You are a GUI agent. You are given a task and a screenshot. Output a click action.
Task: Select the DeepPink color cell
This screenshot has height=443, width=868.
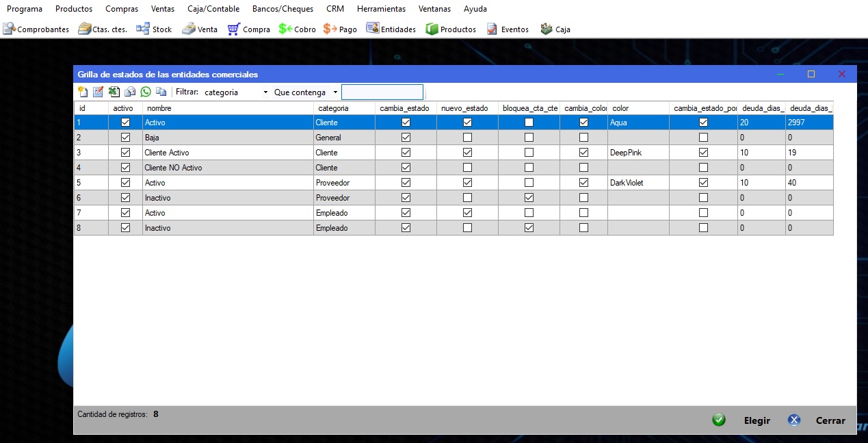[638, 153]
